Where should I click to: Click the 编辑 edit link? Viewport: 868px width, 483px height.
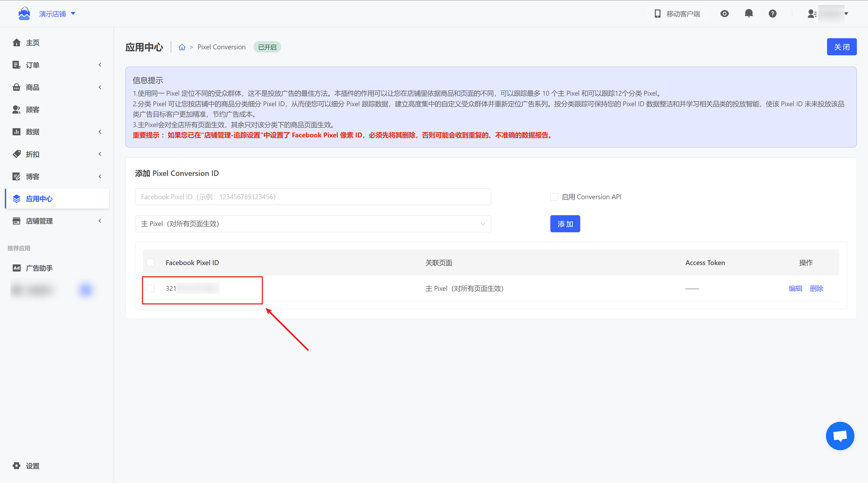point(795,288)
